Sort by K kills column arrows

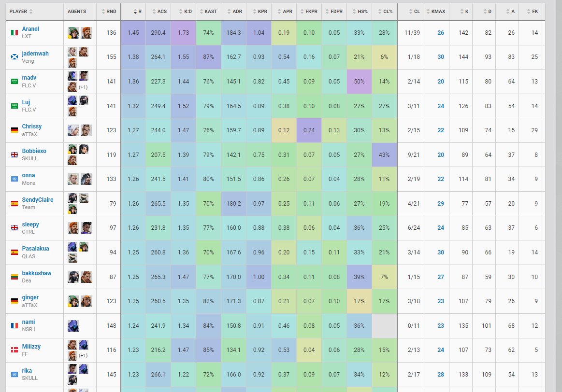tap(461, 12)
